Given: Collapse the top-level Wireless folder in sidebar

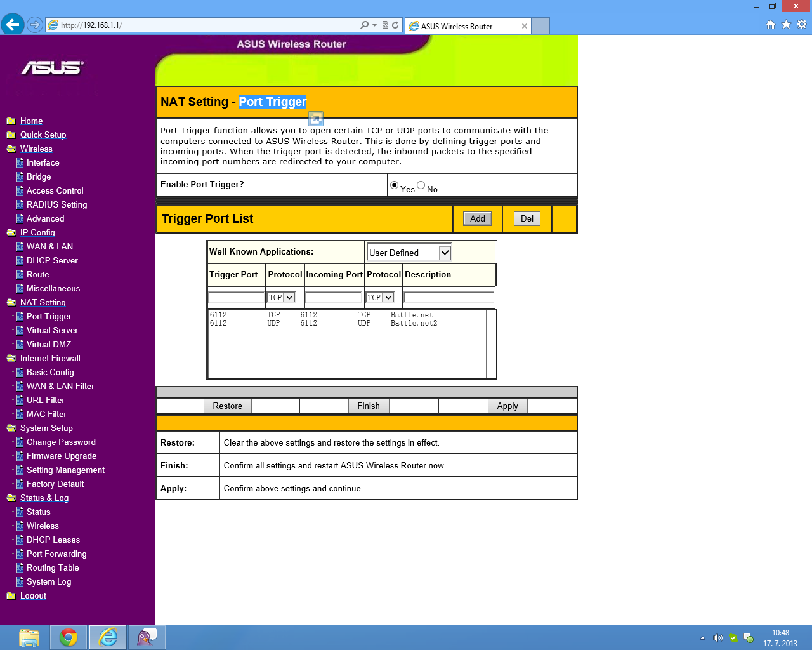Looking at the screenshot, I should [x=11, y=149].
